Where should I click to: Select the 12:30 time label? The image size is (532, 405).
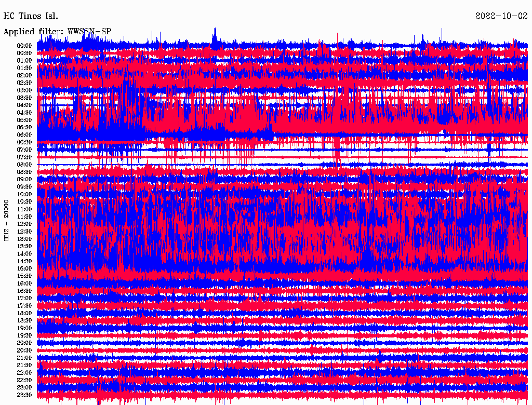[x=24, y=232]
